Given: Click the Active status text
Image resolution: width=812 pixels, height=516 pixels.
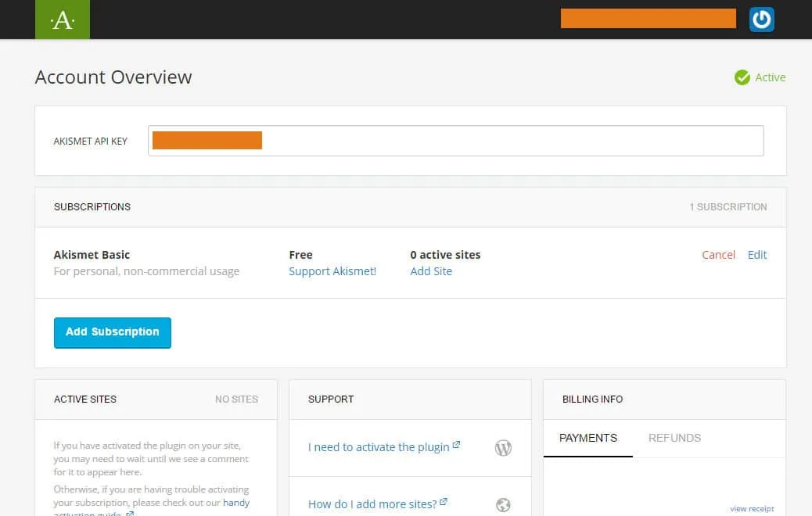Looking at the screenshot, I should [x=770, y=77].
